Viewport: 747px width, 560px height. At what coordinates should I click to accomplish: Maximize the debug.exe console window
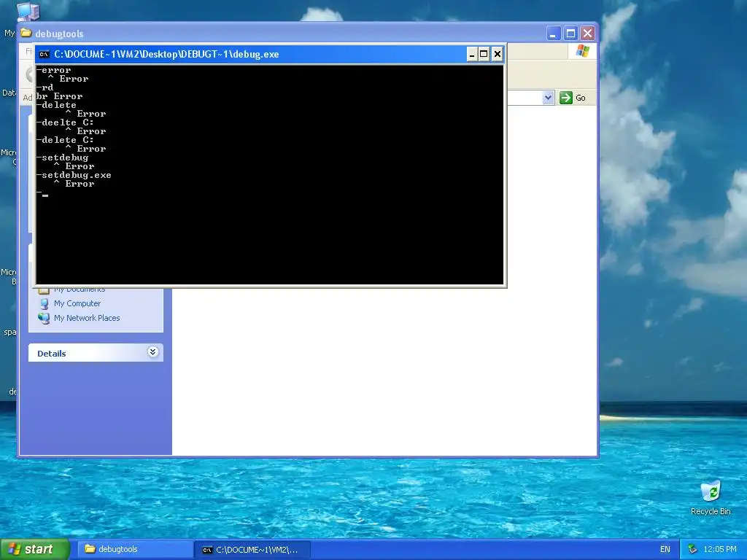pos(484,54)
